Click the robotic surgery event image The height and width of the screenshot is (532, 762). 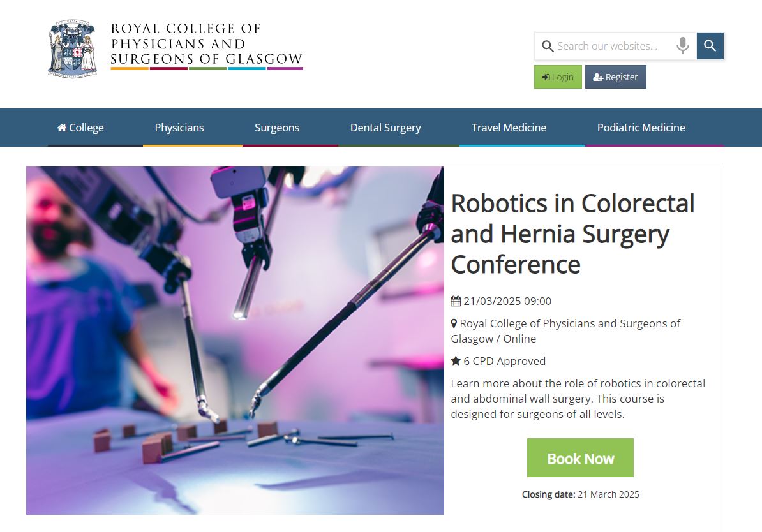pyautogui.click(x=235, y=340)
